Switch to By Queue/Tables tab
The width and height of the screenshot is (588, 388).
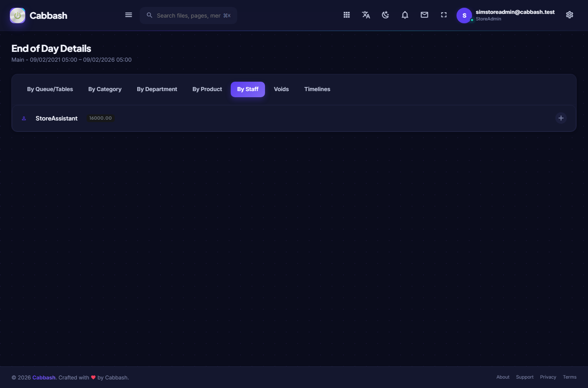coord(50,89)
